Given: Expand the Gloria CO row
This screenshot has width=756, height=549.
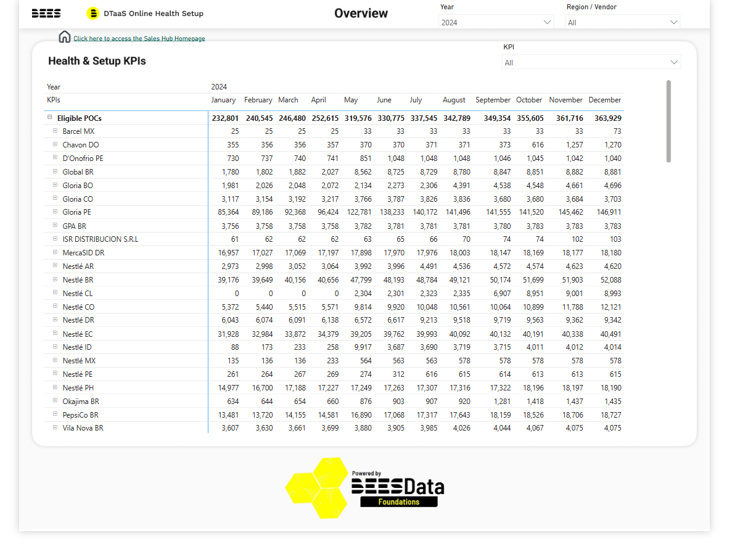Looking at the screenshot, I should click(x=55, y=199).
